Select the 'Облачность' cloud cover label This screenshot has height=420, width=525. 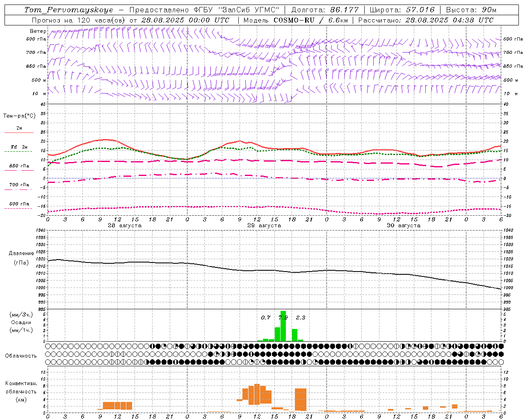point(21,356)
